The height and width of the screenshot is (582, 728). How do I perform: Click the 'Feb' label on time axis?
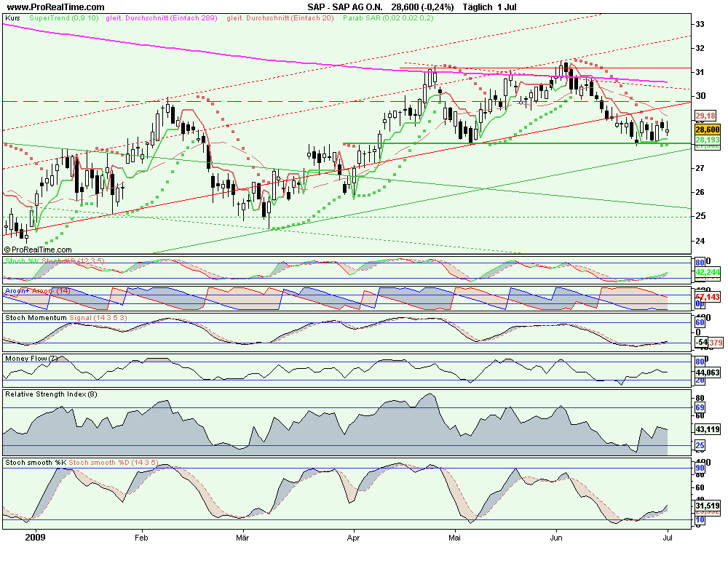click(x=141, y=538)
